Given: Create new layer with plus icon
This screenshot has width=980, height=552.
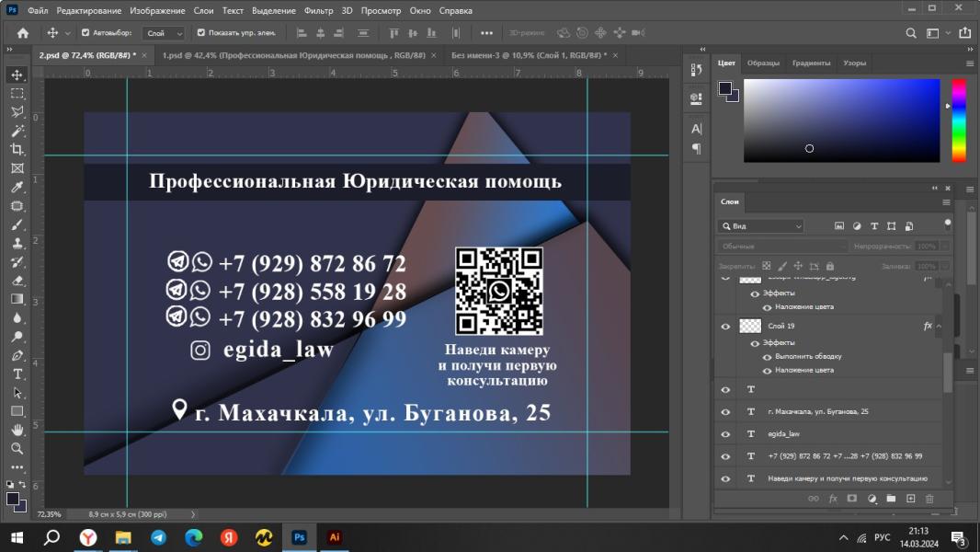Looking at the screenshot, I should (911, 499).
